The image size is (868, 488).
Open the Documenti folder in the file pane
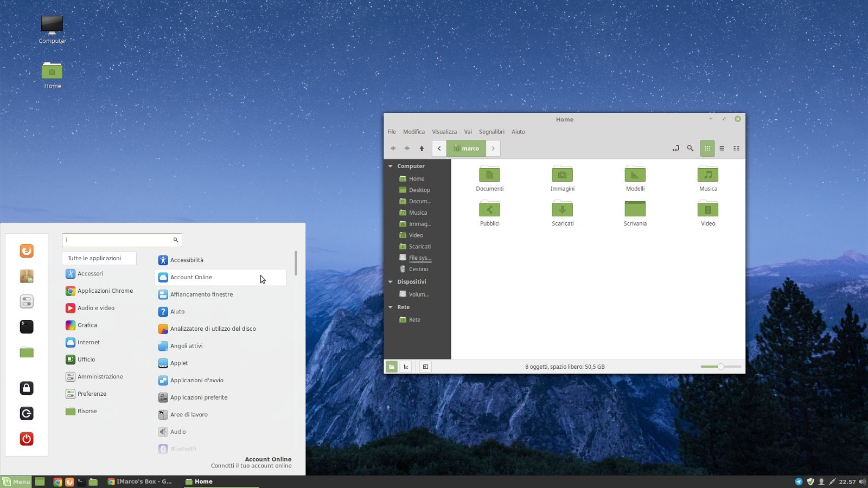tap(489, 179)
